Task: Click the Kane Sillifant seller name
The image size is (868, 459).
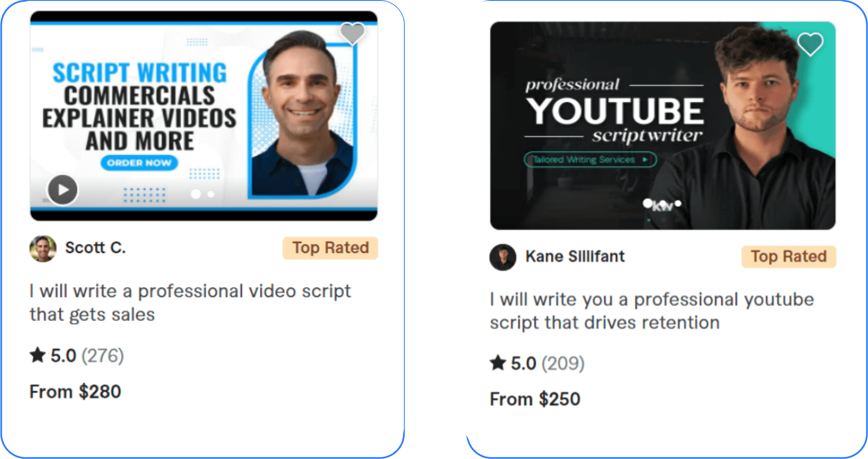Action: pos(575,257)
